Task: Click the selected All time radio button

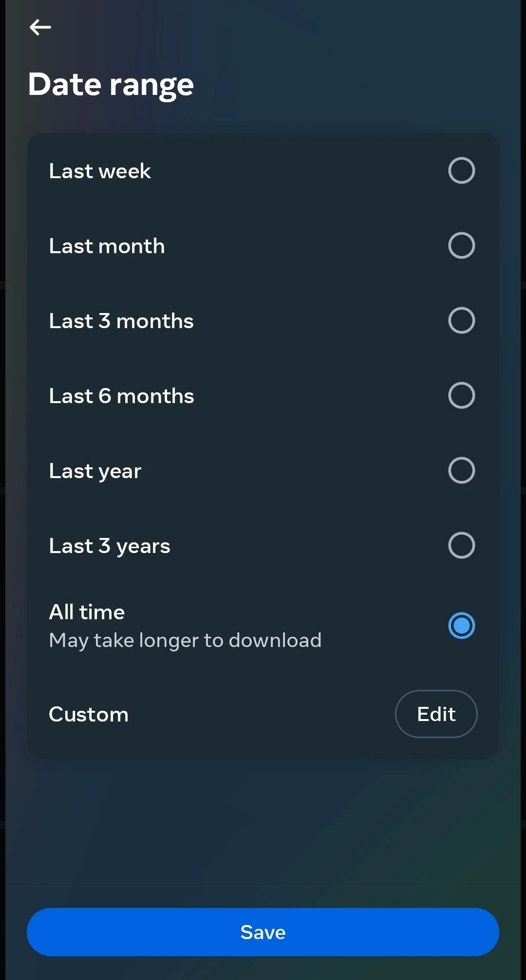Action: [x=461, y=626]
